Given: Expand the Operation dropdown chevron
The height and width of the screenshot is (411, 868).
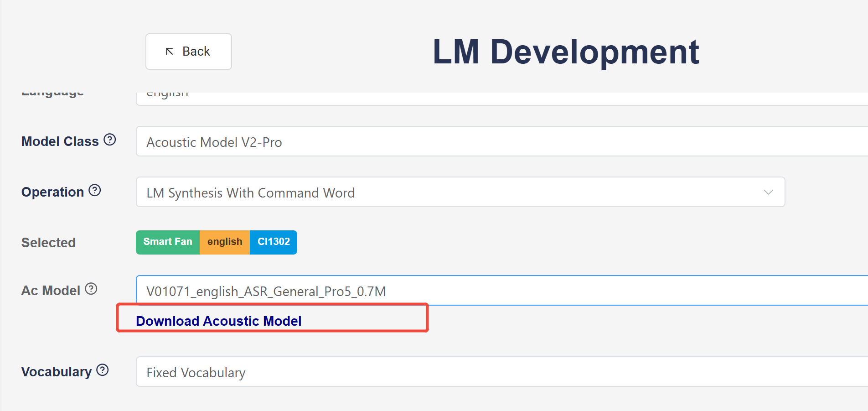Looking at the screenshot, I should [x=768, y=192].
